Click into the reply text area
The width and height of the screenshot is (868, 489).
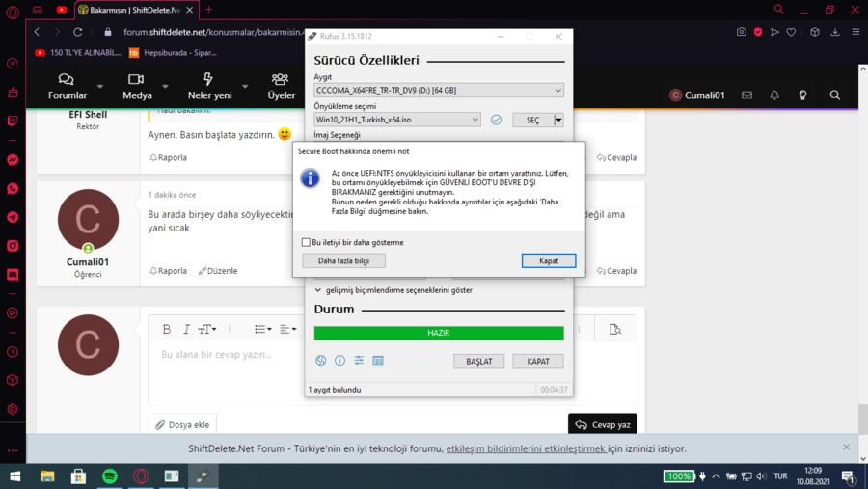(393, 374)
